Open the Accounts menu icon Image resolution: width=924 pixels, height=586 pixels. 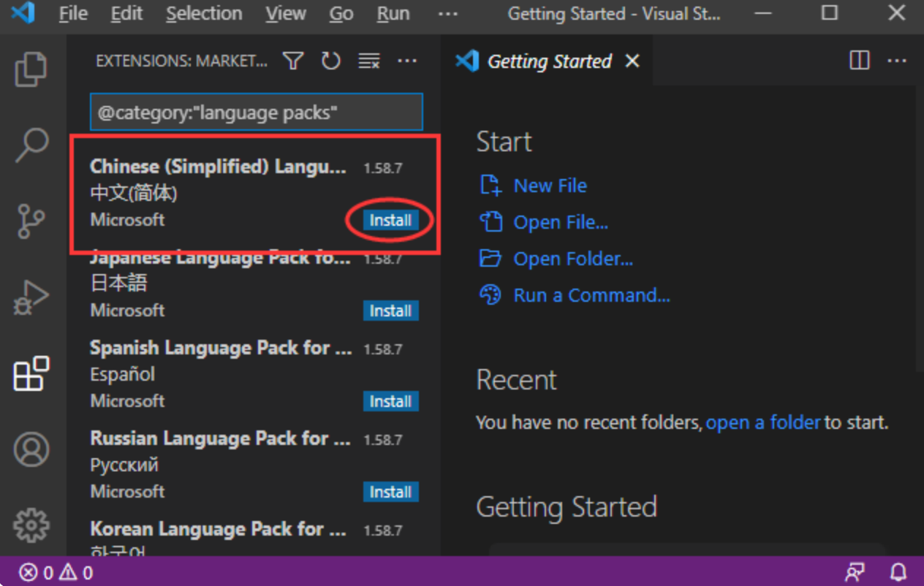click(31, 449)
